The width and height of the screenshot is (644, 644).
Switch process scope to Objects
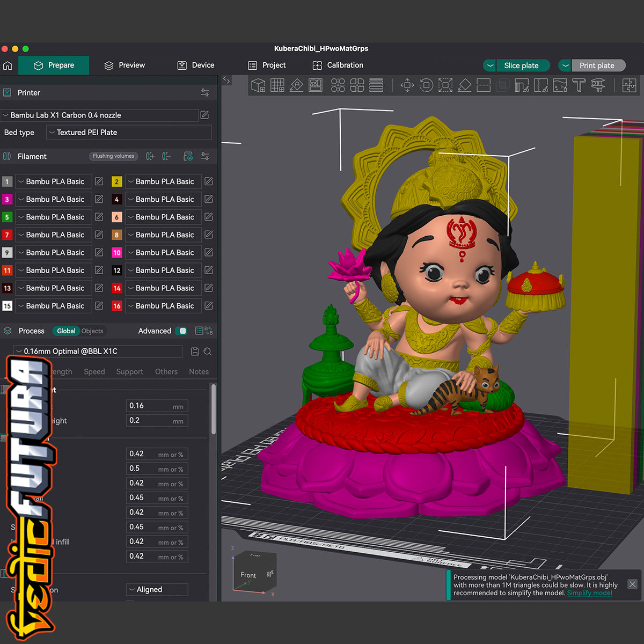(x=92, y=331)
